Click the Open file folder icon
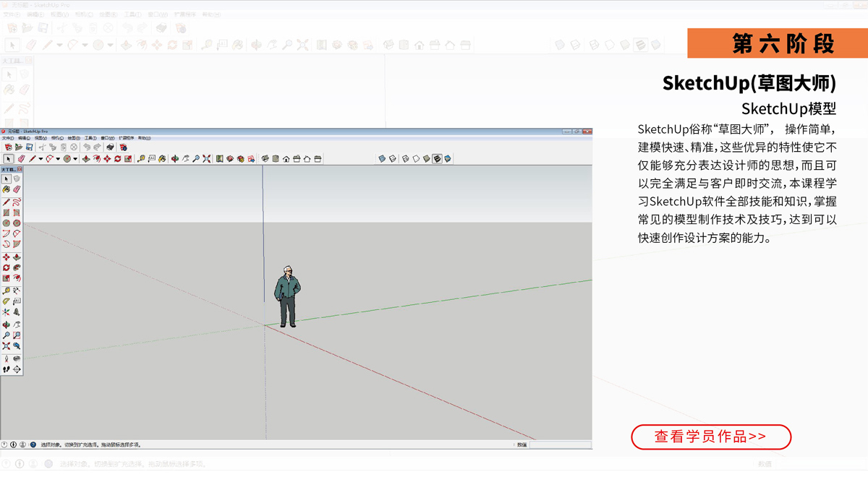This screenshot has height=490, width=868. click(x=19, y=147)
